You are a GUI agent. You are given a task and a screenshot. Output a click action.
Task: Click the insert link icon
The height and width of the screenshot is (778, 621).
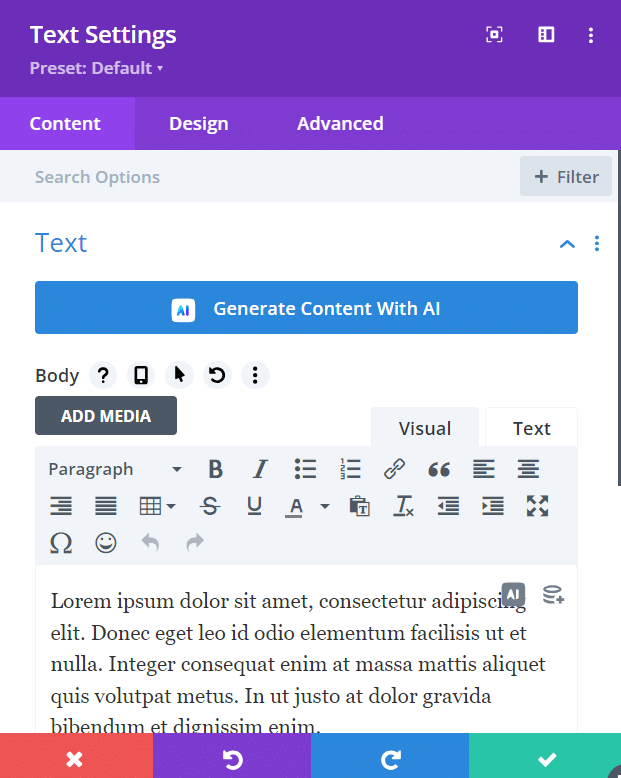(394, 469)
